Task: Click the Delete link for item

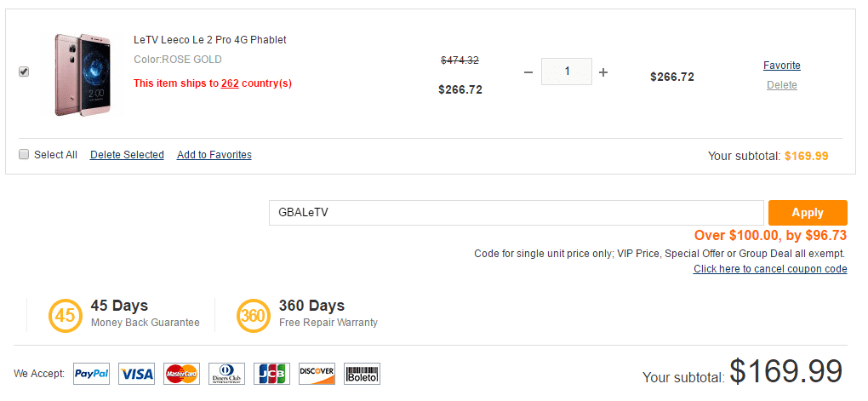Action: [x=781, y=85]
